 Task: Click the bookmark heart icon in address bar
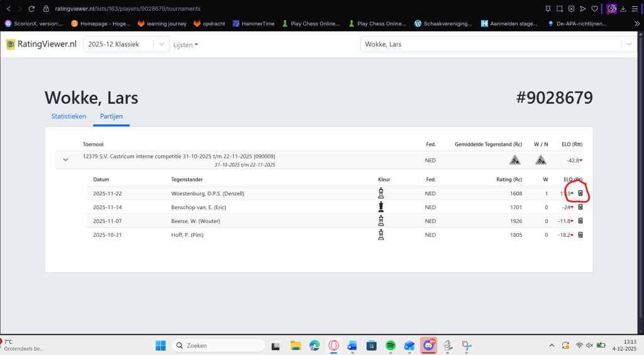594,9
